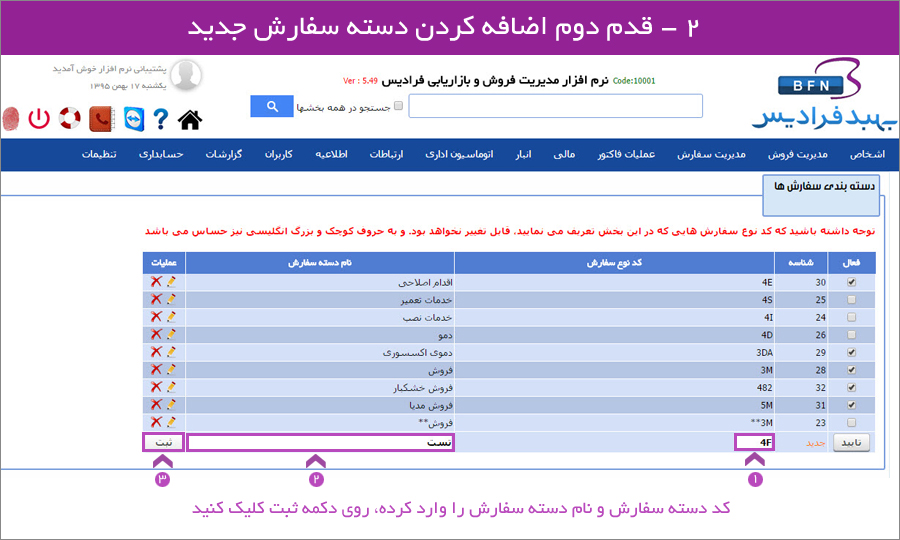Viewport: 900px width, 540px height.
Task: Open the مالی menu
Action: 564,154
